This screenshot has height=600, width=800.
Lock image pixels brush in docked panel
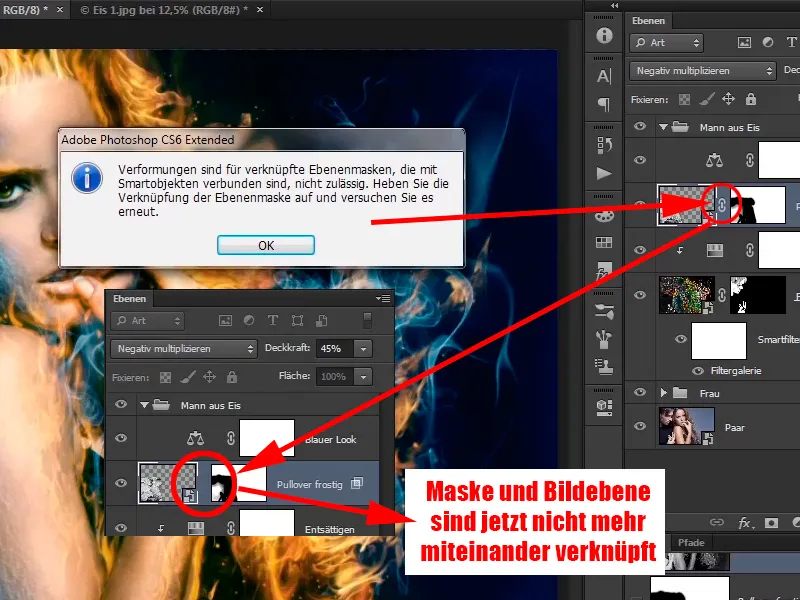(x=707, y=99)
